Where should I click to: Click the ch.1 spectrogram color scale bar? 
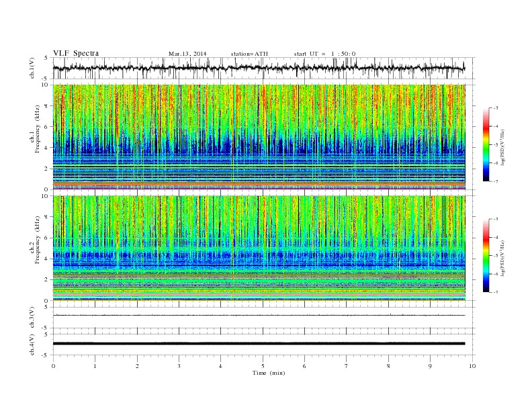[486, 144]
